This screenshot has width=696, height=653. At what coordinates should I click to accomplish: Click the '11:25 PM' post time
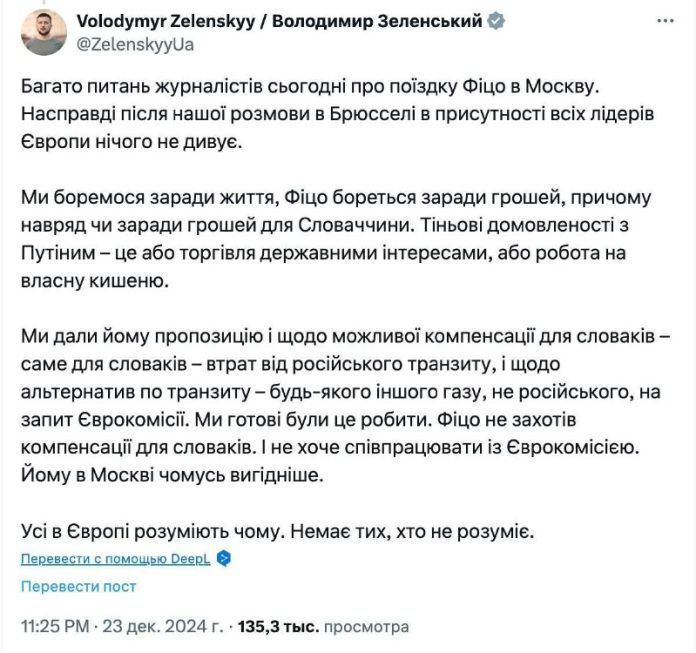(53, 627)
